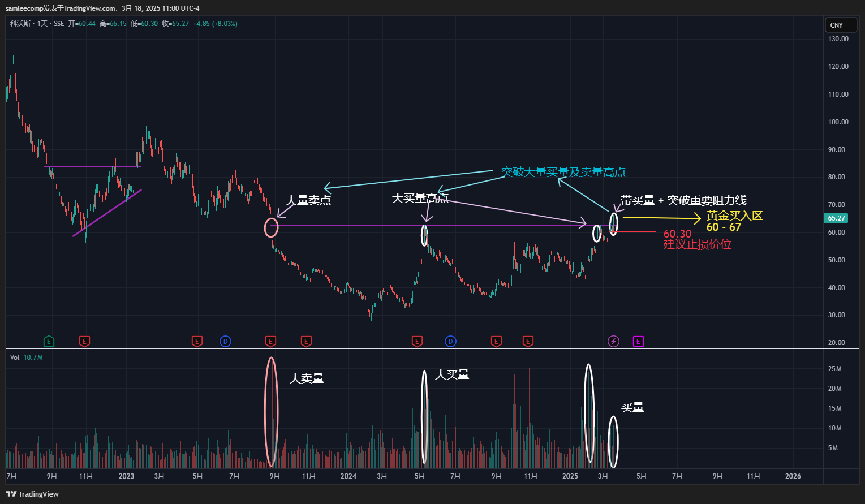Select the 大买量 label in volume pane
This screenshot has width=865, height=504.
[452, 374]
